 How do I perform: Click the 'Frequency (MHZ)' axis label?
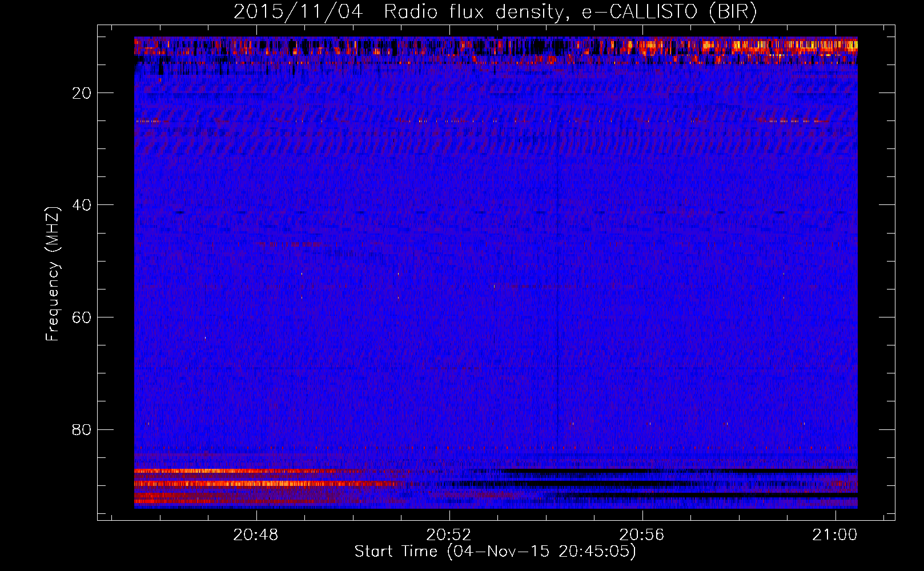(x=53, y=275)
